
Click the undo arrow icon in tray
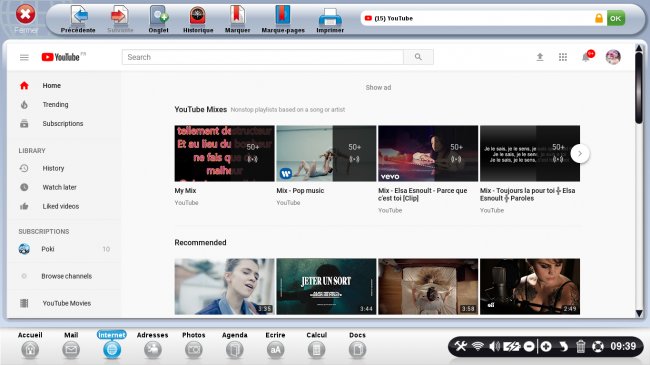click(x=563, y=346)
